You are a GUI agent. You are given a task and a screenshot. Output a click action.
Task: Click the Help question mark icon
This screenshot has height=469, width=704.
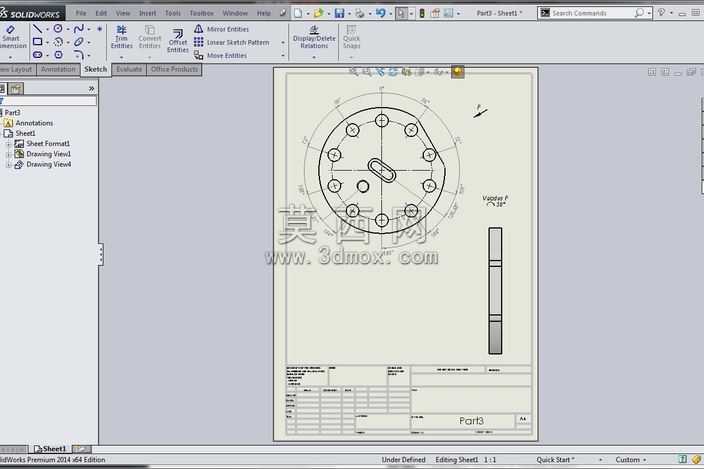tap(661, 13)
